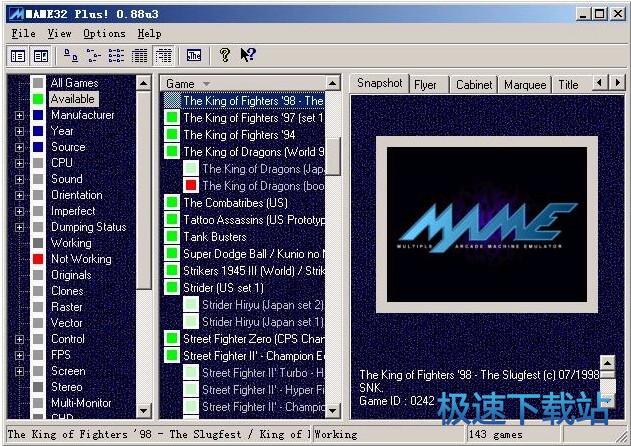
Task: Activate the context help pointer
Action: click(247, 55)
